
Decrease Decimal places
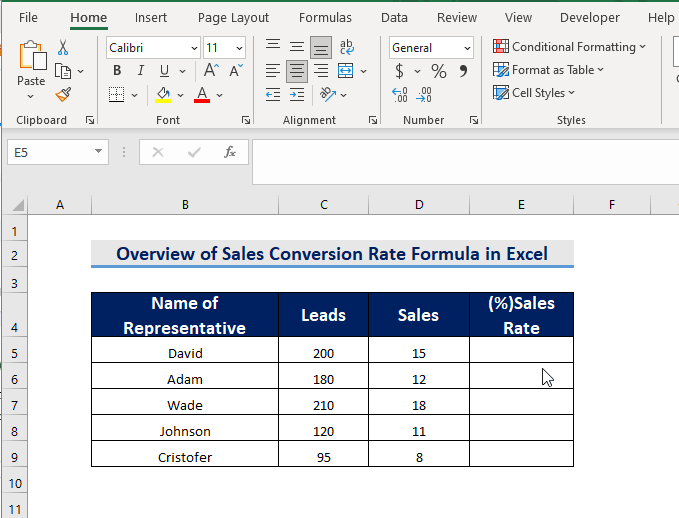[x=424, y=94]
